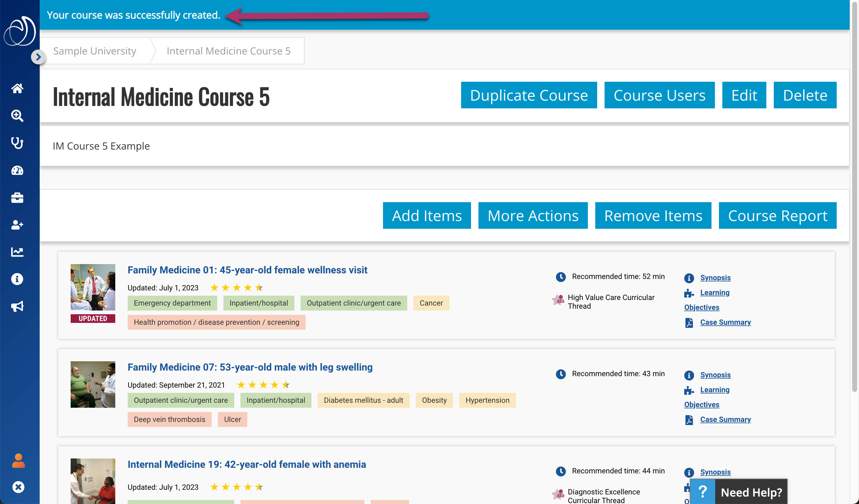Click Add Items button
This screenshot has width=859, height=504.
pos(427,215)
